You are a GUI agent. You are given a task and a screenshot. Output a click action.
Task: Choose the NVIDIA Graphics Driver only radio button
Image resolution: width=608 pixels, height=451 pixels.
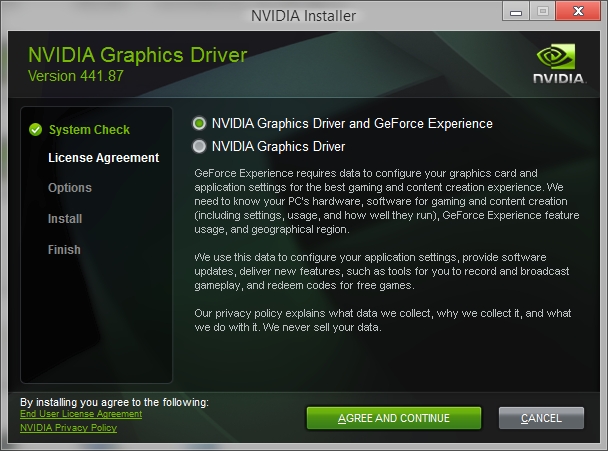click(199, 147)
